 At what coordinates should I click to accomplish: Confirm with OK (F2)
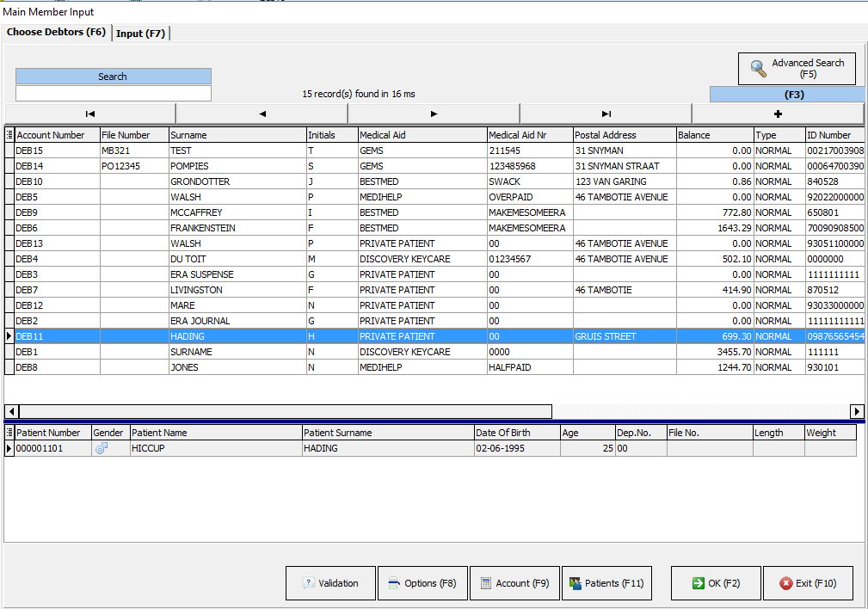tap(715, 583)
